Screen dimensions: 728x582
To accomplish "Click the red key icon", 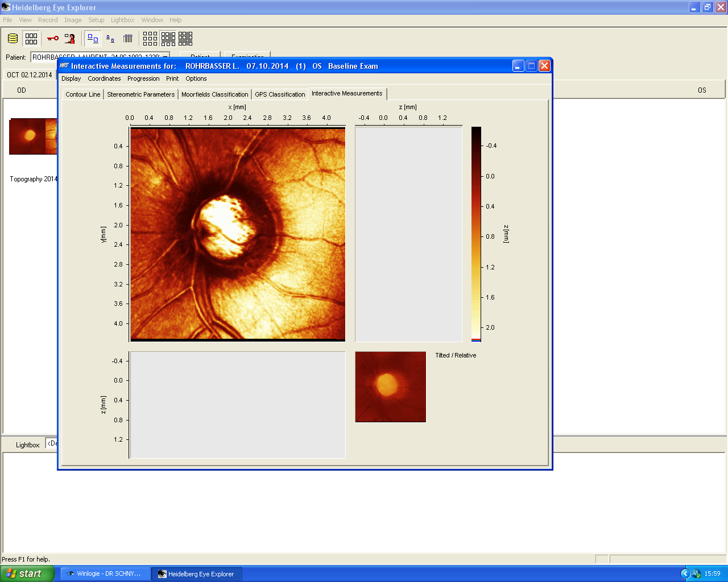I will (53, 39).
